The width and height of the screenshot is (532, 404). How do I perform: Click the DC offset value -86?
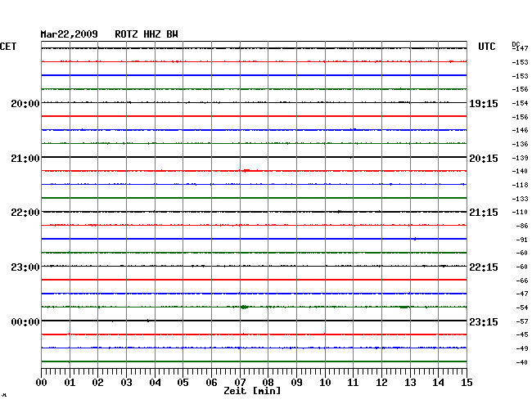(x=522, y=226)
